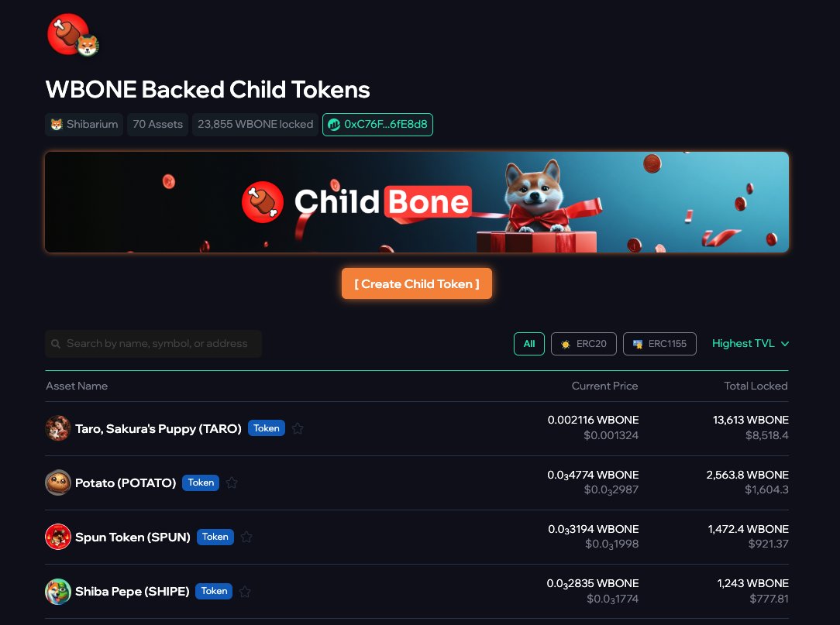Expand sorting via the chevron arrow
This screenshot has width=840, height=625.
pyautogui.click(x=785, y=344)
